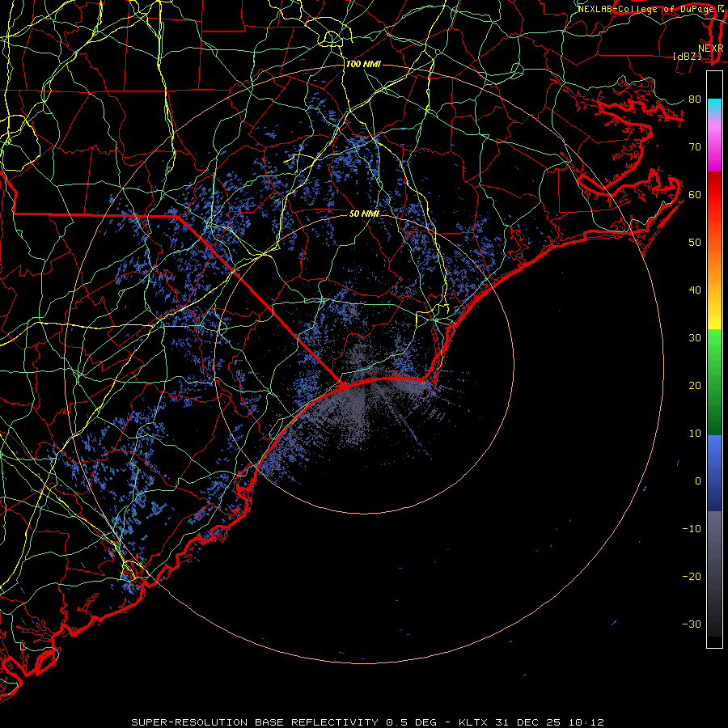Click the NEXR label above the color scale
The image size is (728, 728).
coord(710,49)
